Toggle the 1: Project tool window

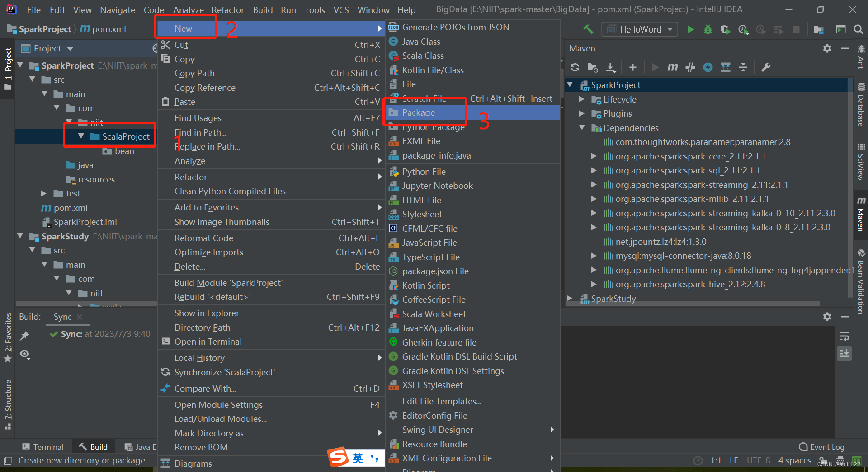click(x=8, y=69)
